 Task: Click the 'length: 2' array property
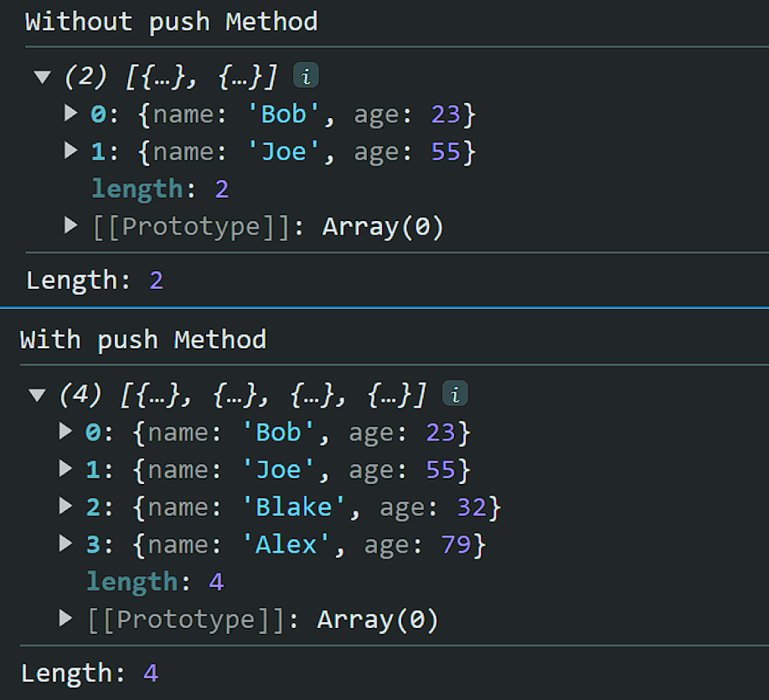[160, 189]
